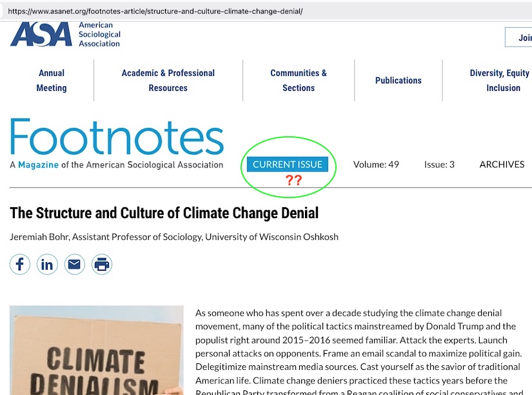
Task: Open Academic & Professional Resources menu
Action: (168, 81)
